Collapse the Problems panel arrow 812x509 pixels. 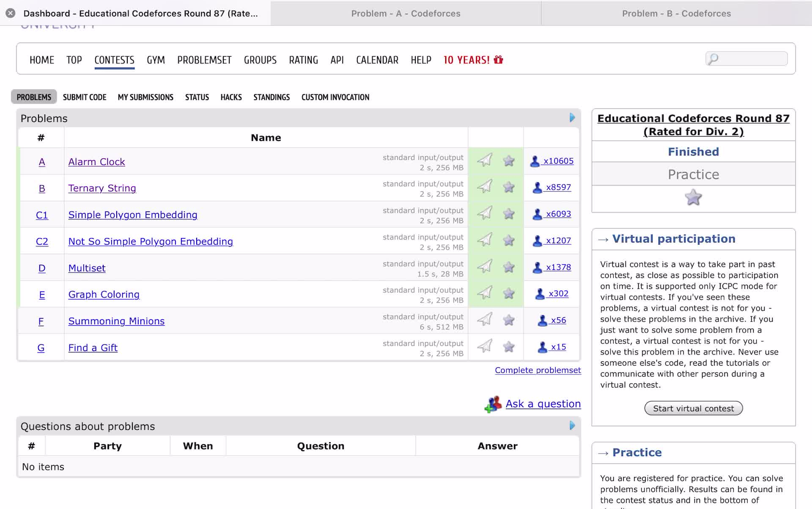click(572, 118)
